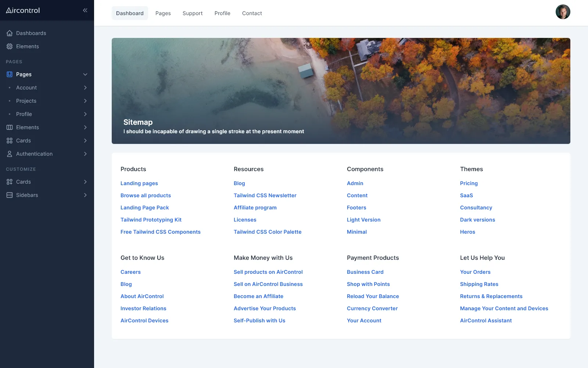The height and width of the screenshot is (368, 588).
Task: Expand the Authentication section arrow
Action: [x=85, y=154]
